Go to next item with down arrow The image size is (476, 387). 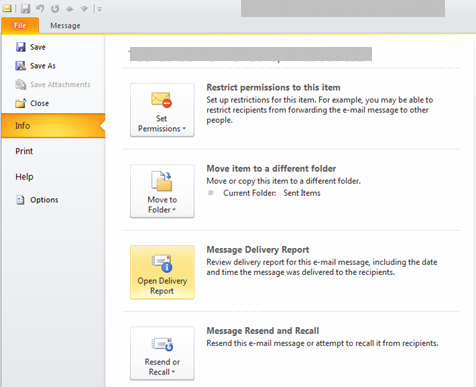[x=84, y=9]
